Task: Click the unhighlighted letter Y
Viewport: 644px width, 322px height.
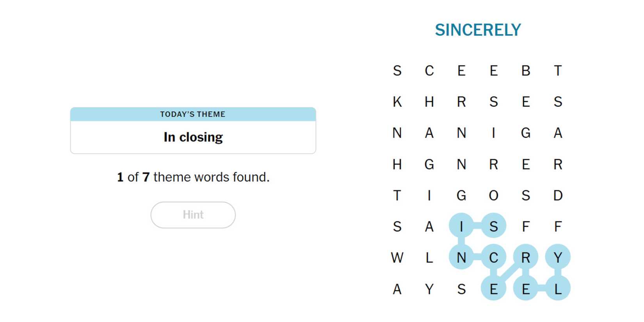Action: [429, 289]
